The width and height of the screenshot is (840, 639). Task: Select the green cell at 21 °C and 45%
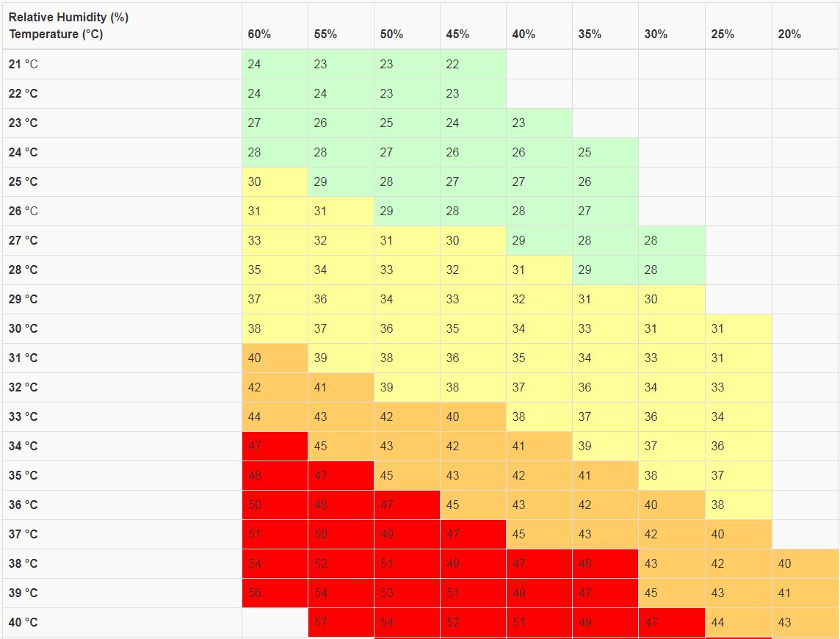pyautogui.click(x=472, y=65)
